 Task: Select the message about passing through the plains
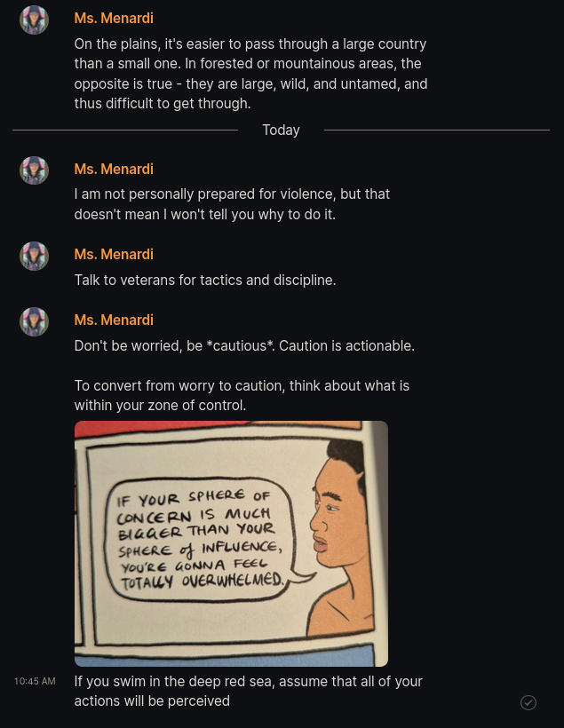click(250, 74)
